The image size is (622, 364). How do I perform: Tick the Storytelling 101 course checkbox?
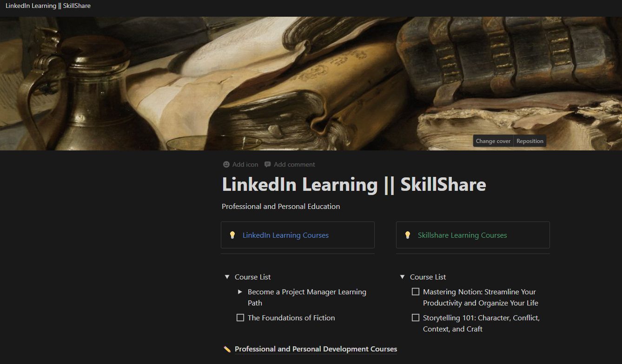(416, 318)
